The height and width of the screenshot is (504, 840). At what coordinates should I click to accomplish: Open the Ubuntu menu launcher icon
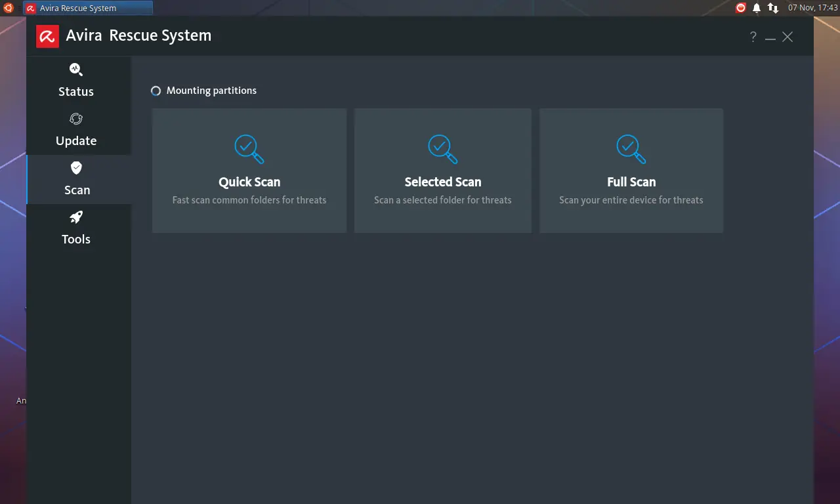8,8
